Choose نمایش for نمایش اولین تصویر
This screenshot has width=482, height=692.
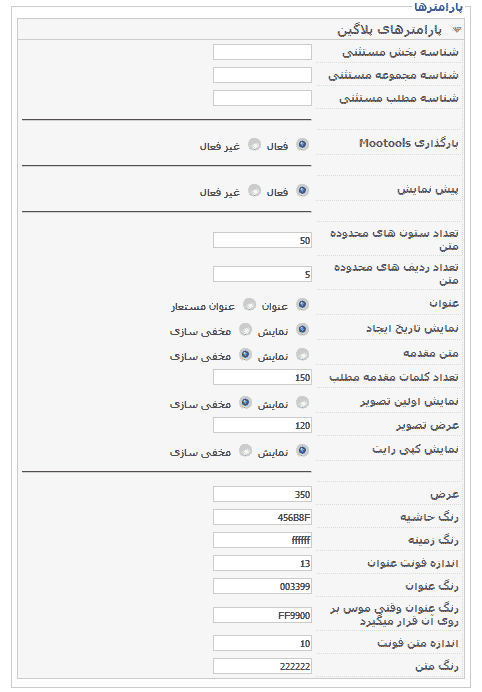(x=302, y=402)
